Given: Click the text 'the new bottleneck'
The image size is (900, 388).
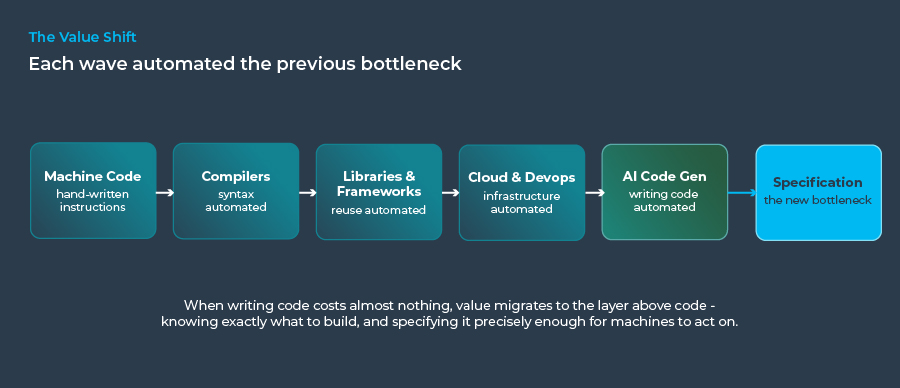Looking at the screenshot, I should coord(818,200).
